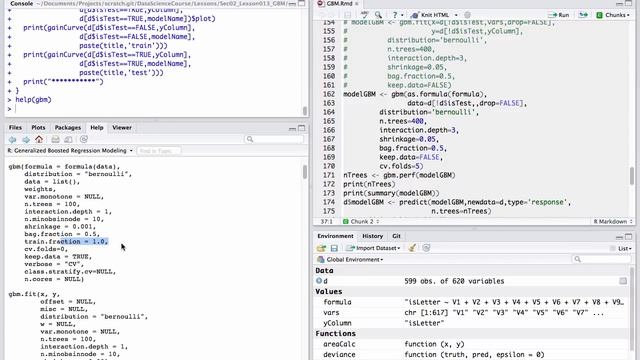This screenshot has height=360, width=640.
Task: Go back in Help pane history
Action: 13,140
